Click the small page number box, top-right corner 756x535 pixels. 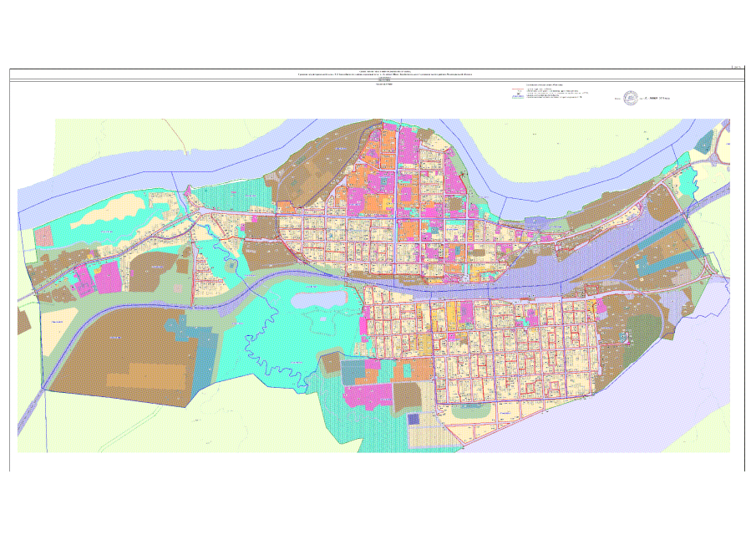pyautogui.click(x=738, y=67)
